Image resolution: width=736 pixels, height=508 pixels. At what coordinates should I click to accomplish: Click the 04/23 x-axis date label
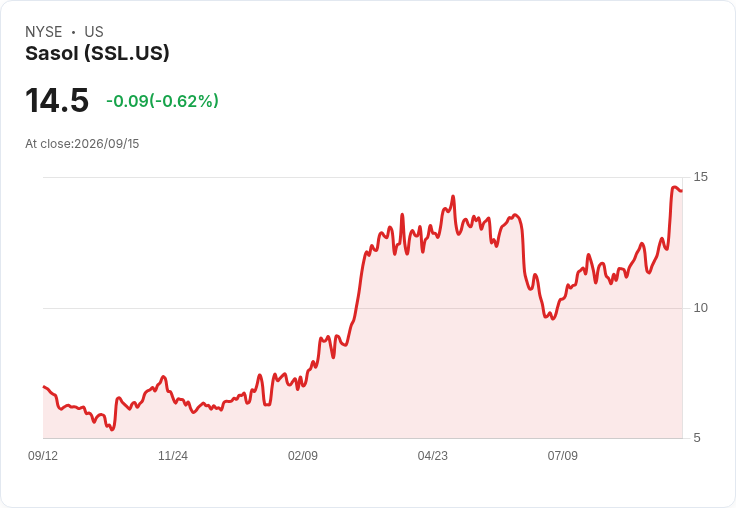point(433,455)
